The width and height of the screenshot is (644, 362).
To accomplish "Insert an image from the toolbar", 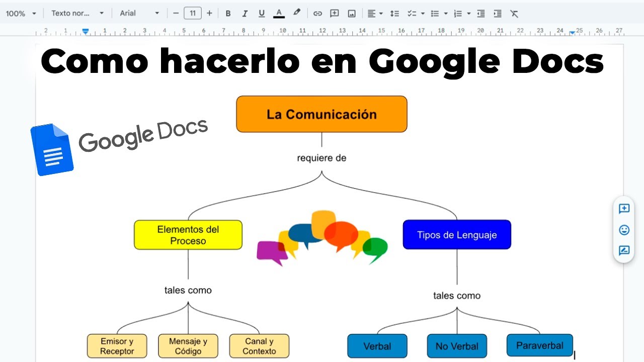I will [x=352, y=14].
